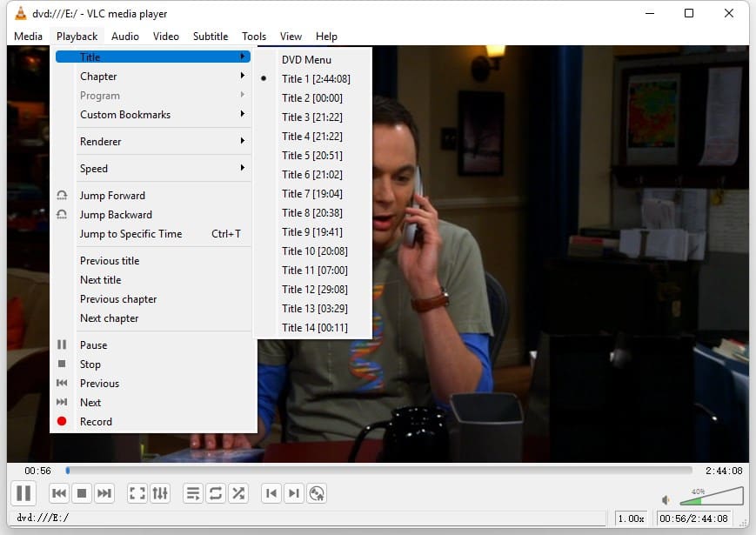Viewport: 756px width, 535px height.
Task: Click the 1.00x playback speed indicator
Action: [631, 518]
